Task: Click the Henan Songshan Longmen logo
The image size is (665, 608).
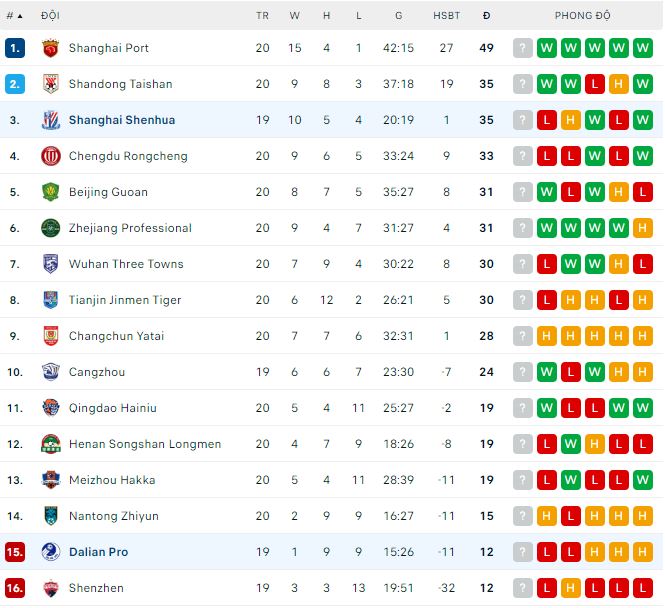Action: pyautogui.click(x=50, y=444)
